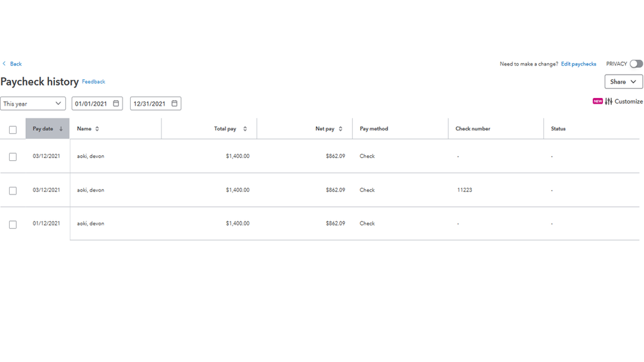Check the select-all header checkbox
644x362 pixels.
(x=13, y=129)
